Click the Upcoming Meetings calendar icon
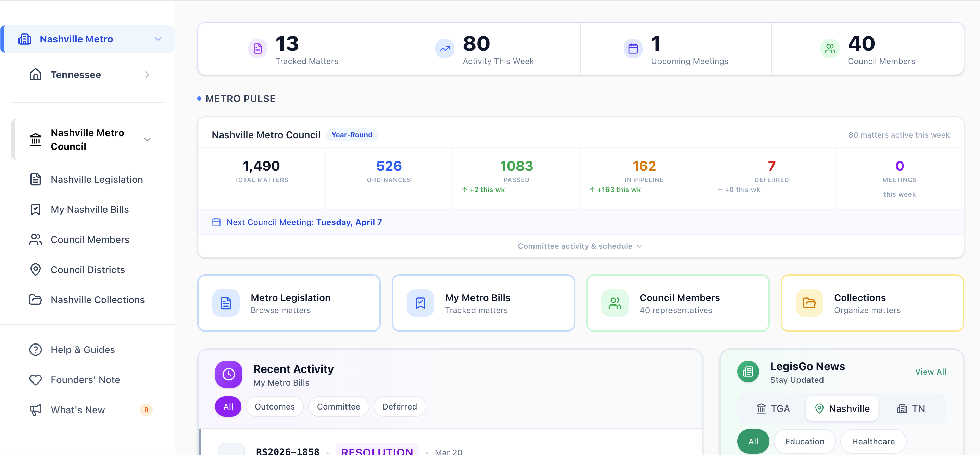 click(633, 48)
